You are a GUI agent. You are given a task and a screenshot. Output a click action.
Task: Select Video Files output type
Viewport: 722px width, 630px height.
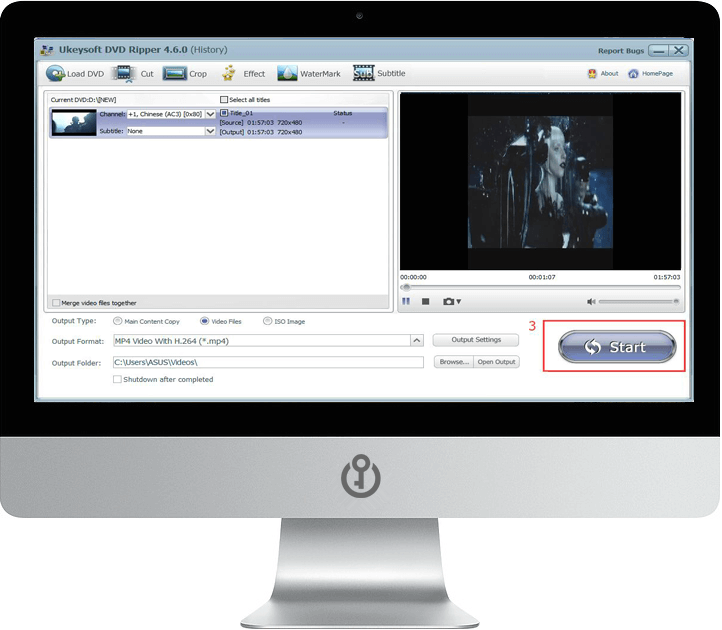[204, 321]
